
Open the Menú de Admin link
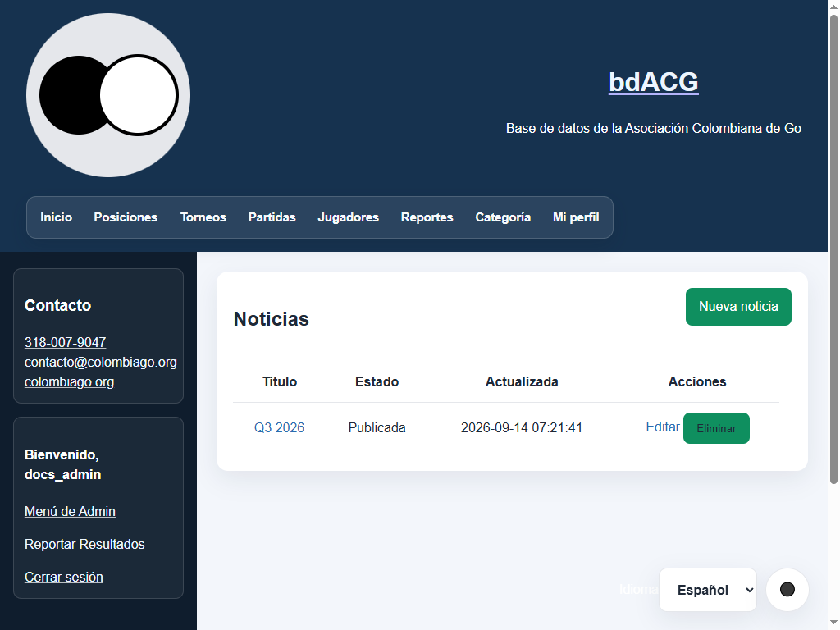pos(71,511)
